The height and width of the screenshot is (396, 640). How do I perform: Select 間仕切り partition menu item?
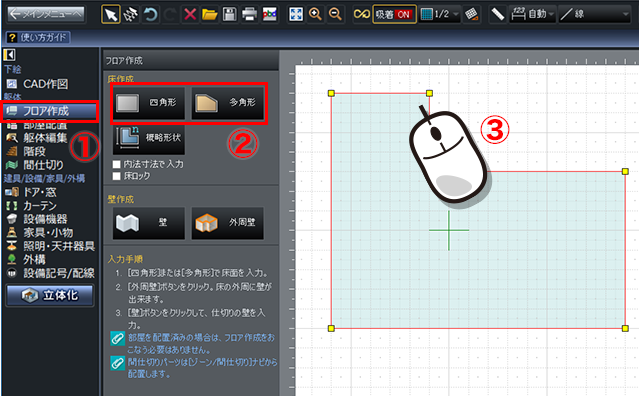pos(35,165)
